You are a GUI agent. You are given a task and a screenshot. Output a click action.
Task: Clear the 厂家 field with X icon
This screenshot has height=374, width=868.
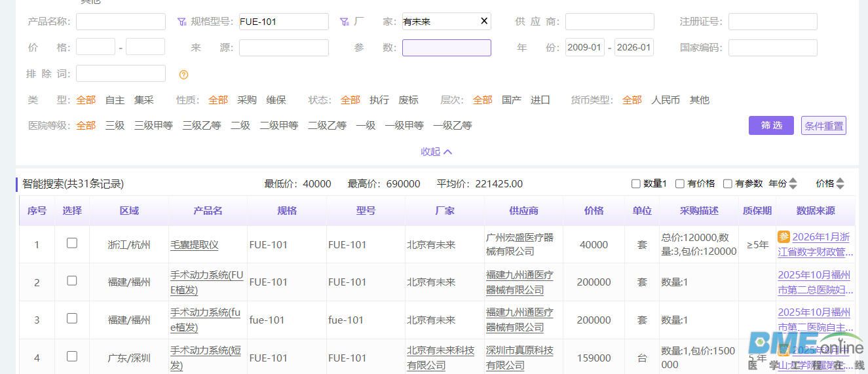pyautogui.click(x=484, y=21)
